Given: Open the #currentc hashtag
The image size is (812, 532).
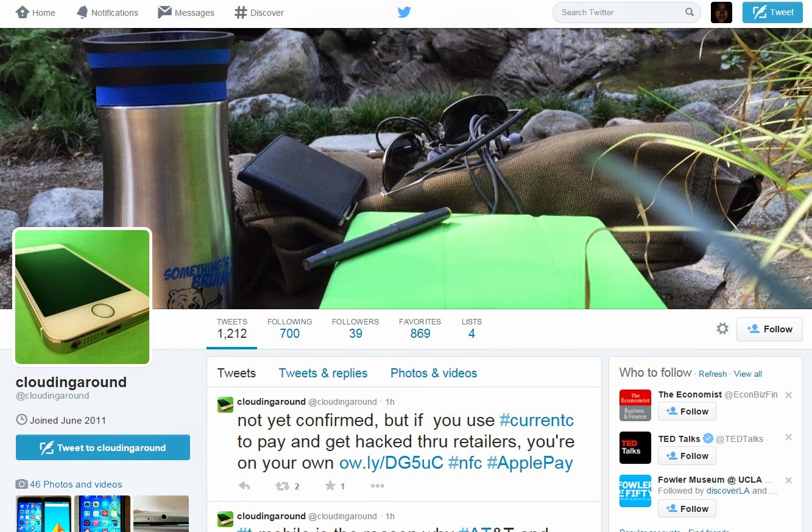Looking at the screenshot, I should point(537,421).
